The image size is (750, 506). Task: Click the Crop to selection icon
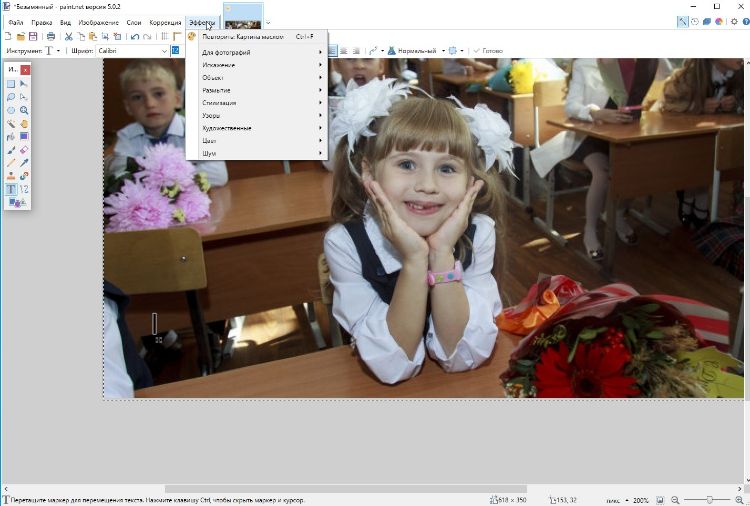[x=105, y=36]
